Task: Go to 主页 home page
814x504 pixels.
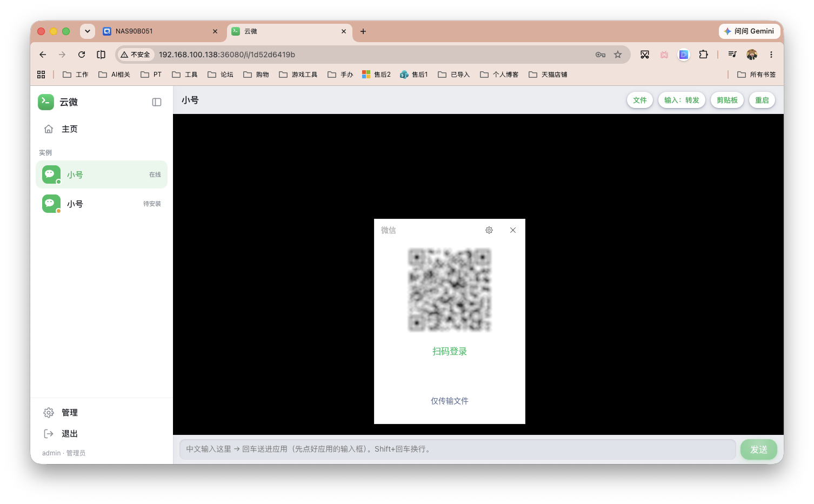Action: point(102,129)
